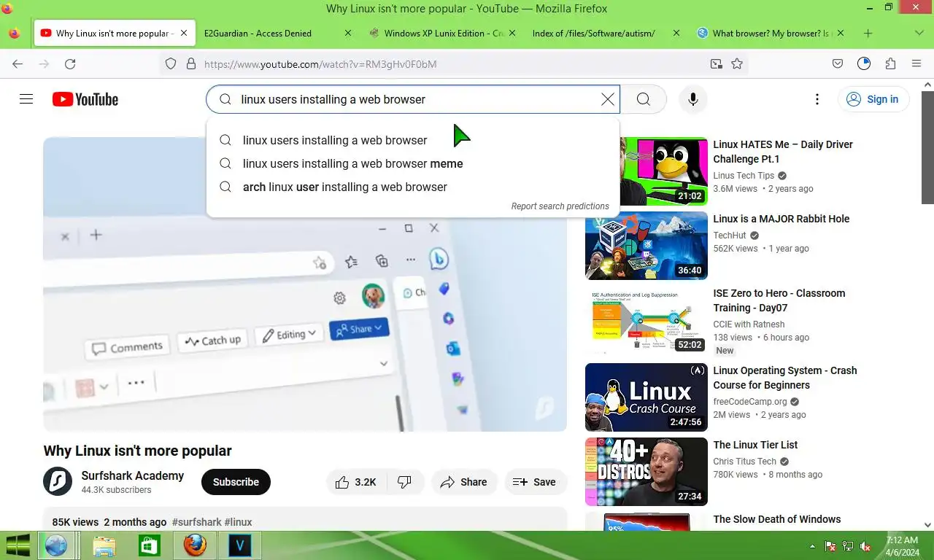
Task: Open Firefox View pinned icon
Action: click(x=14, y=33)
